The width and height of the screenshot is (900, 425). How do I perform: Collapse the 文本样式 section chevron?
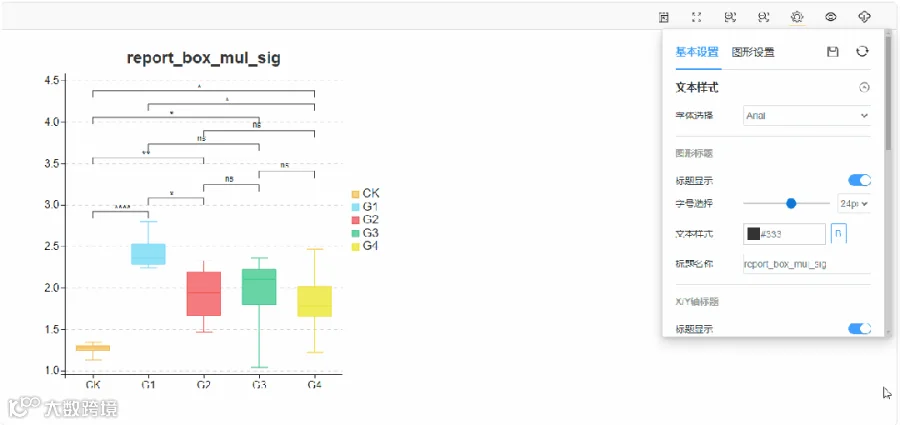[x=864, y=88]
